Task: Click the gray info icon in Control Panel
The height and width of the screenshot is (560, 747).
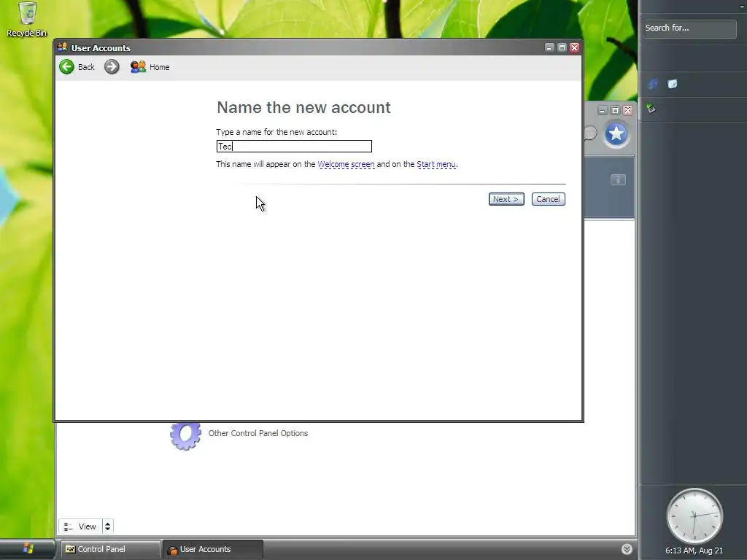Action: tap(618, 179)
